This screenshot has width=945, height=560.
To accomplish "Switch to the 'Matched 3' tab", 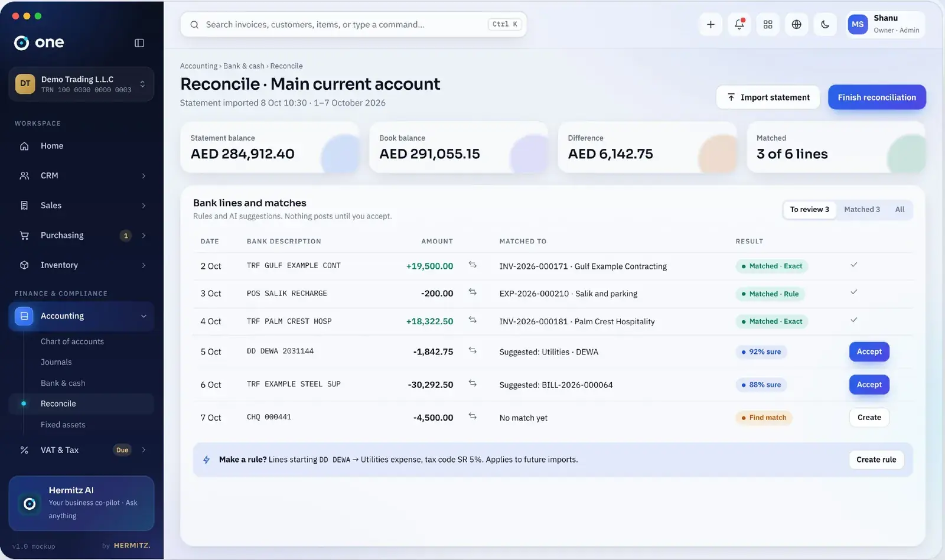I will (862, 210).
